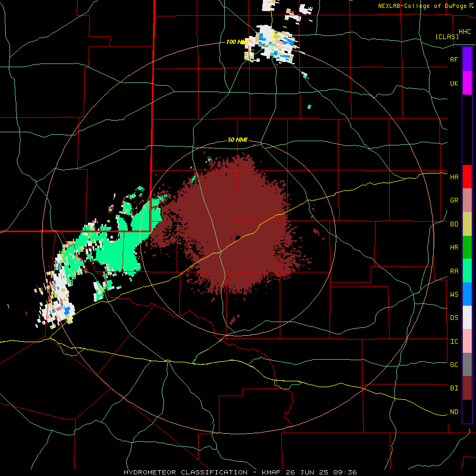Click the RF legend label
476x476 pixels.
tap(454, 59)
